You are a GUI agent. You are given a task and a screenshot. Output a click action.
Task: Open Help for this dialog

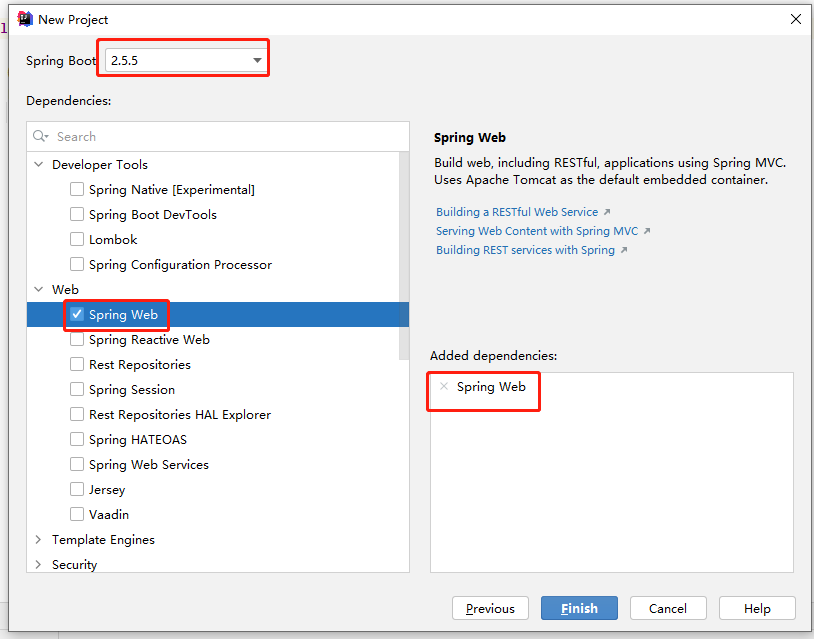point(757,608)
